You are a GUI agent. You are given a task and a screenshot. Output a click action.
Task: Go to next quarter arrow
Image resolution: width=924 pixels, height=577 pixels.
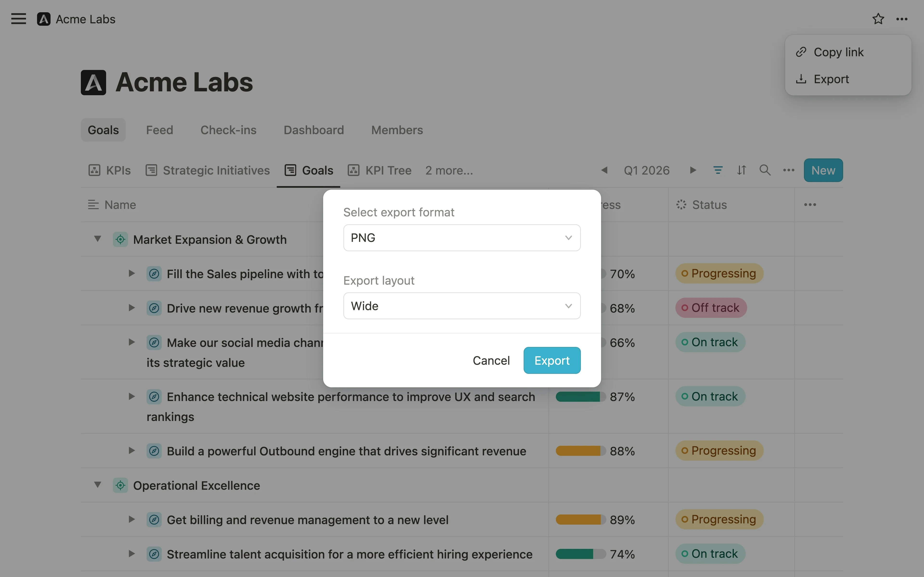(693, 170)
